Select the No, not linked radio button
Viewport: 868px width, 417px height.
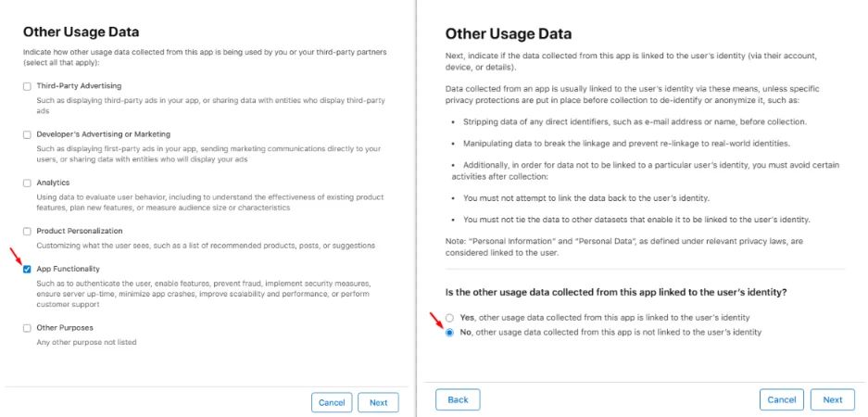(450, 332)
